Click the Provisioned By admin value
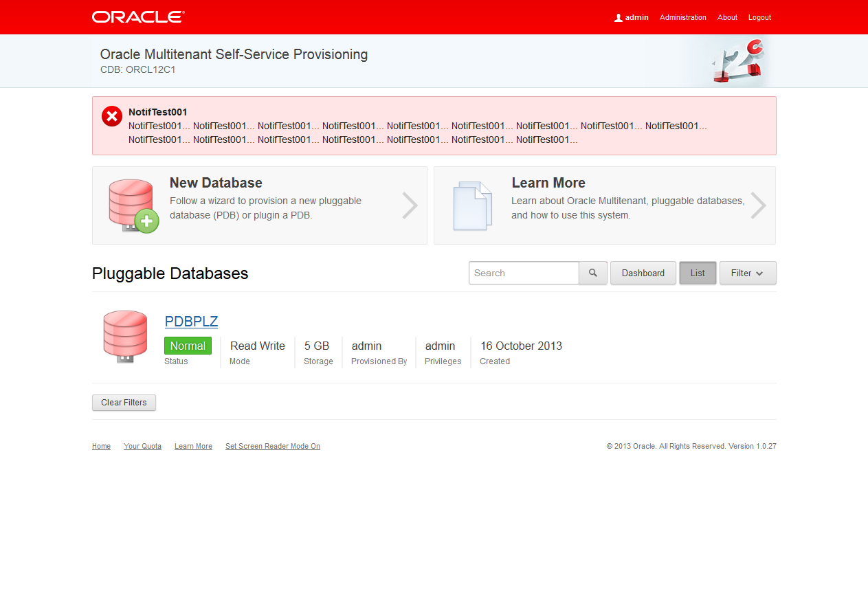This screenshot has width=868, height=593. coord(366,346)
